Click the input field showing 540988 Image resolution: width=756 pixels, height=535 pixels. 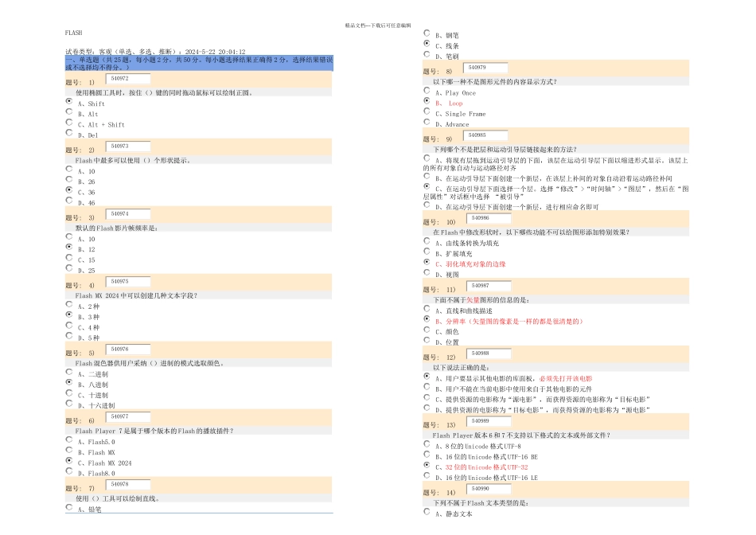tap(489, 353)
